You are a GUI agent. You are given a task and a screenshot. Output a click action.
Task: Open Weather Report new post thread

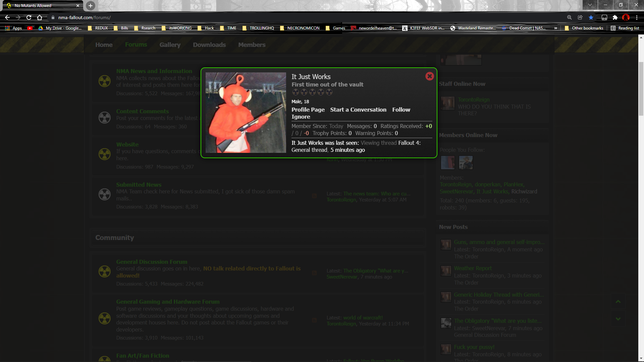[x=473, y=268]
